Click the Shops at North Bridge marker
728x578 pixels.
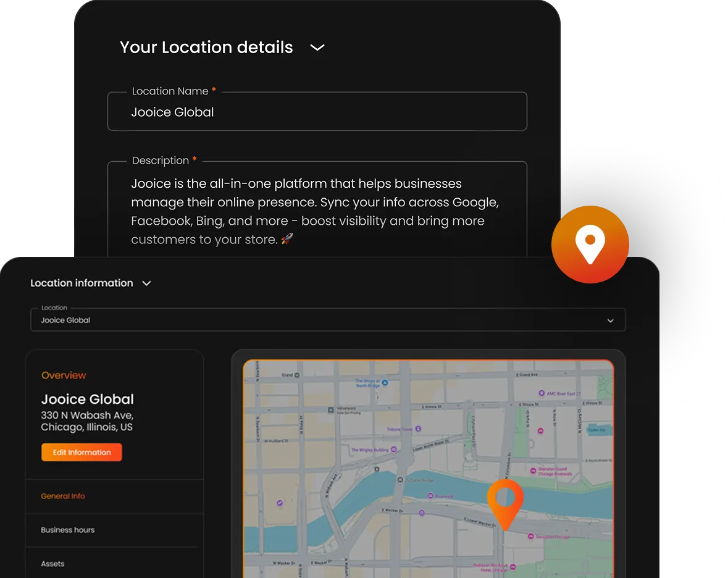[x=385, y=382]
